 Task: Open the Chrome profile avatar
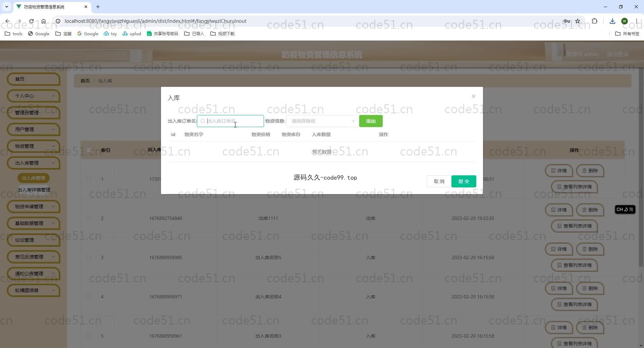[x=624, y=21]
